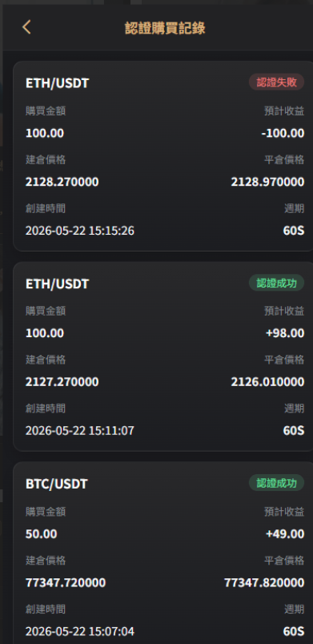Viewport: 313px width, 644px height.
Task: Click opening price 2128.270000
Action: coord(62,182)
